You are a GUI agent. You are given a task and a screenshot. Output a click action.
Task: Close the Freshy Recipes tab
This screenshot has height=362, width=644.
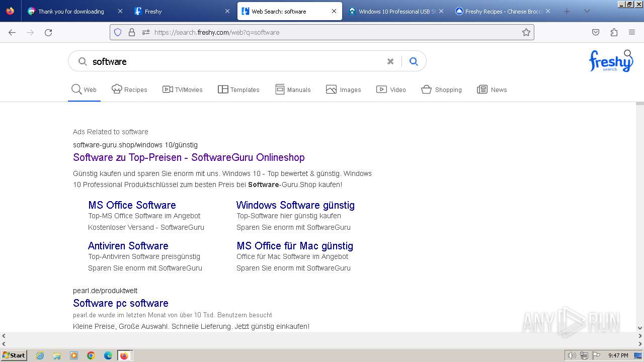pos(548,11)
